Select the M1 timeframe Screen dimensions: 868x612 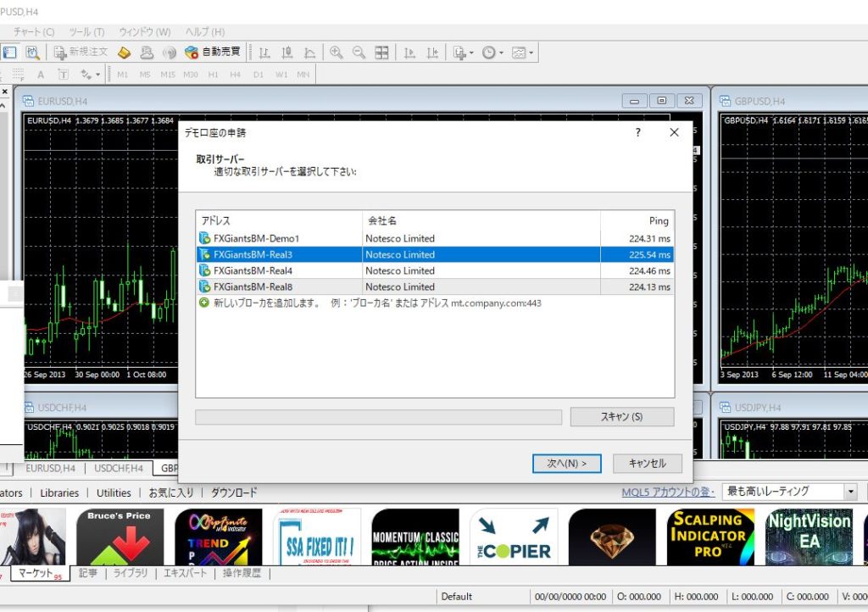click(123, 74)
